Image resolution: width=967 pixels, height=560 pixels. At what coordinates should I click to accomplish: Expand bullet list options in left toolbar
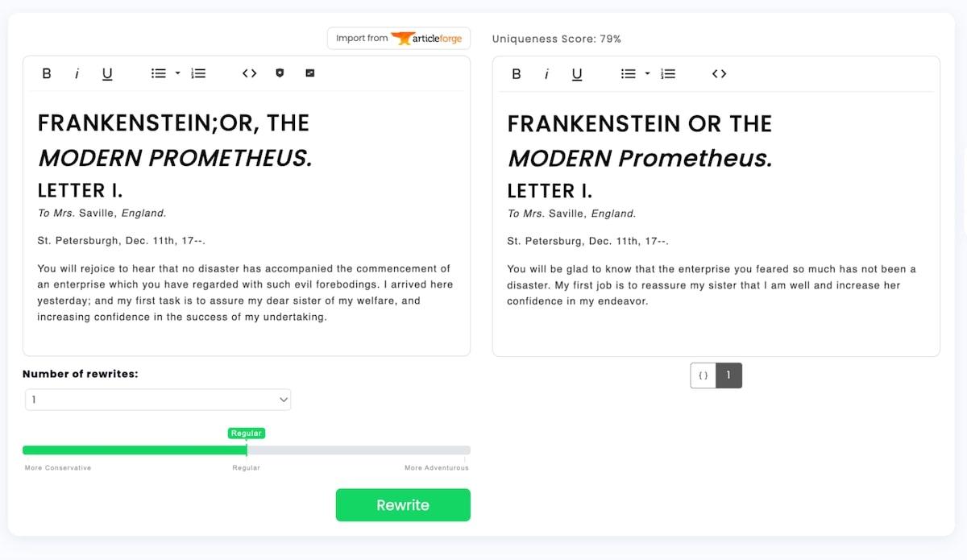point(177,73)
